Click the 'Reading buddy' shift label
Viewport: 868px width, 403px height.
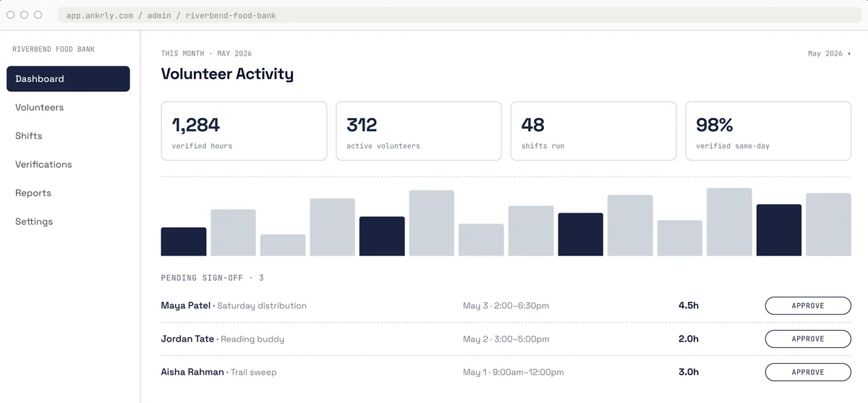coord(252,339)
